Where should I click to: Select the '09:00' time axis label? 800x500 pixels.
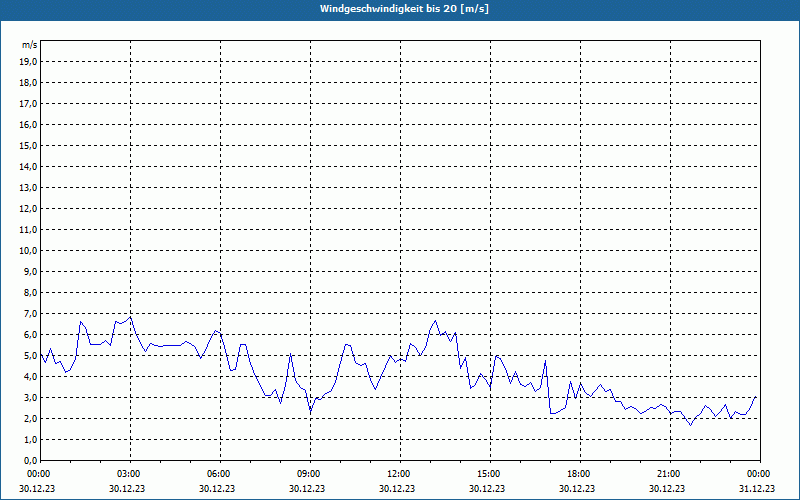click(x=310, y=474)
